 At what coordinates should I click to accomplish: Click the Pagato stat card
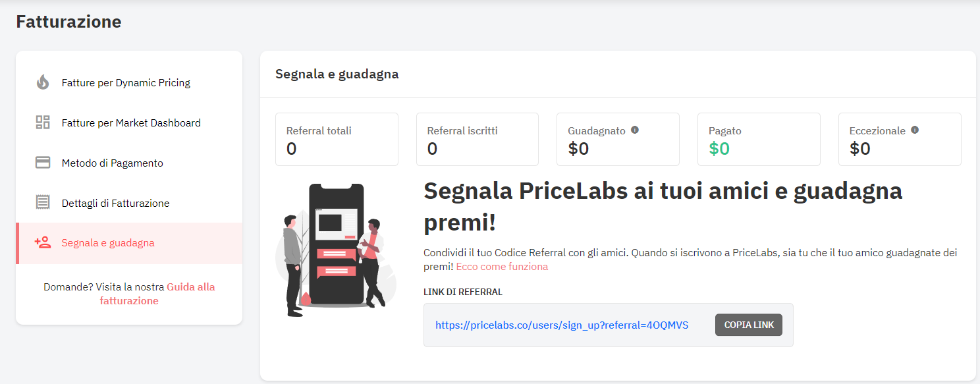click(759, 139)
